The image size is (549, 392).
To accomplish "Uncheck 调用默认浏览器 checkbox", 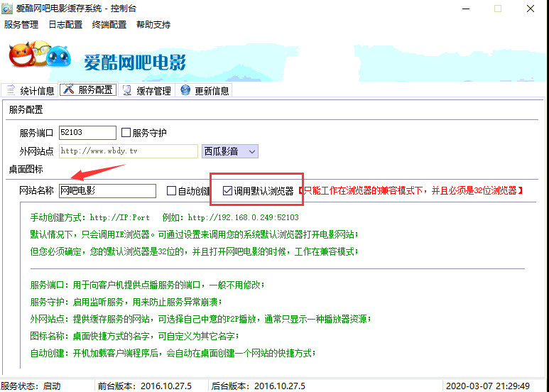I will coord(227,191).
